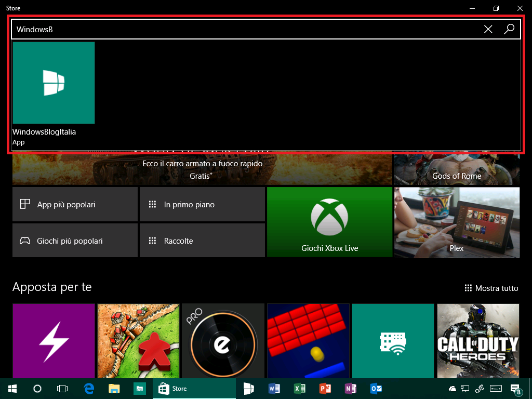Click the network tray icon
The width and height of the screenshot is (532, 399).
point(465,389)
